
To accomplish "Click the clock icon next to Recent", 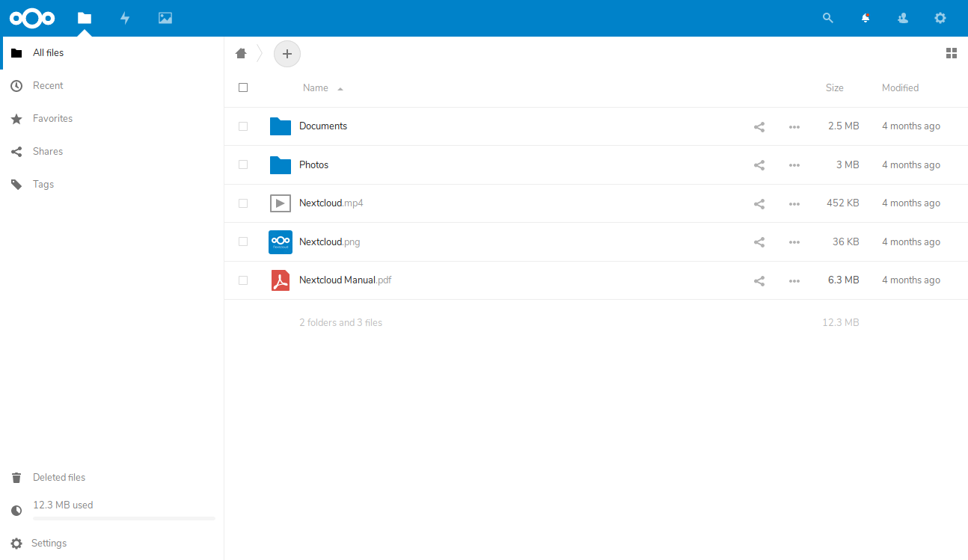I will click(x=16, y=86).
